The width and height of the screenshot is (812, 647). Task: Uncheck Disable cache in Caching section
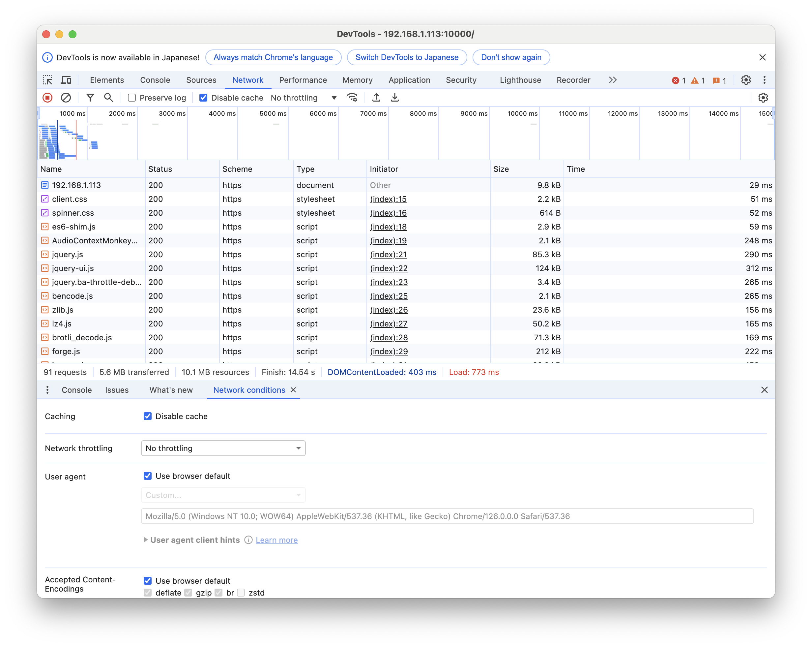[148, 416]
